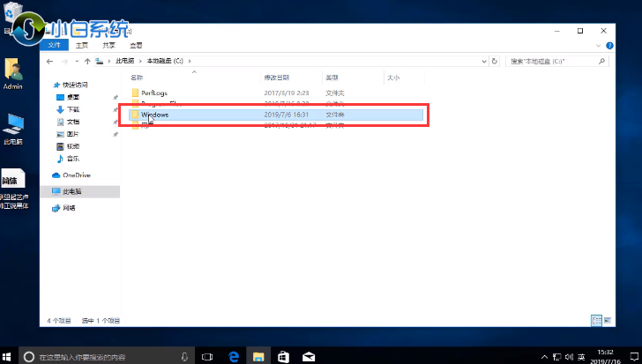
Task: Expand the chevron after 本地磁盘 (C:)
Action: (190, 61)
